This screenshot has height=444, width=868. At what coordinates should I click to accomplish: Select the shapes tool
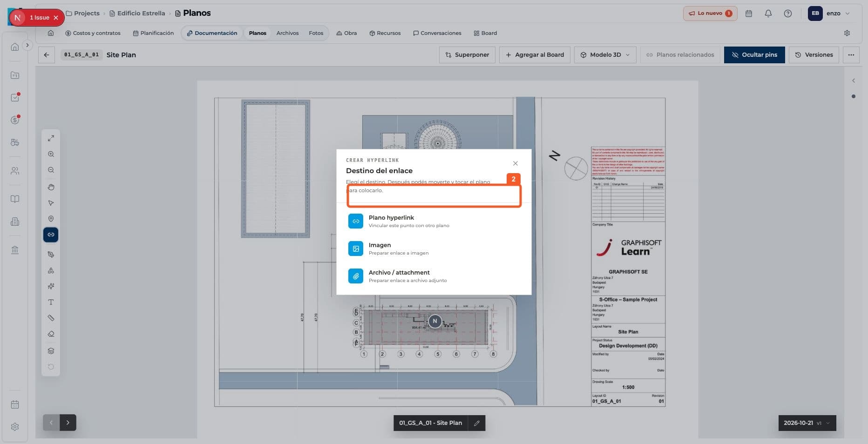coord(51,270)
